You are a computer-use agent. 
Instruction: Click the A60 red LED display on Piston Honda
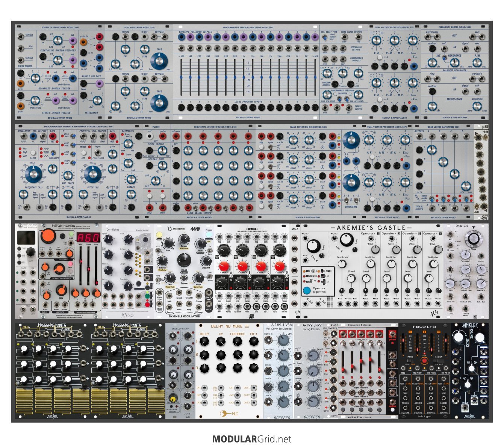[88, 237]
